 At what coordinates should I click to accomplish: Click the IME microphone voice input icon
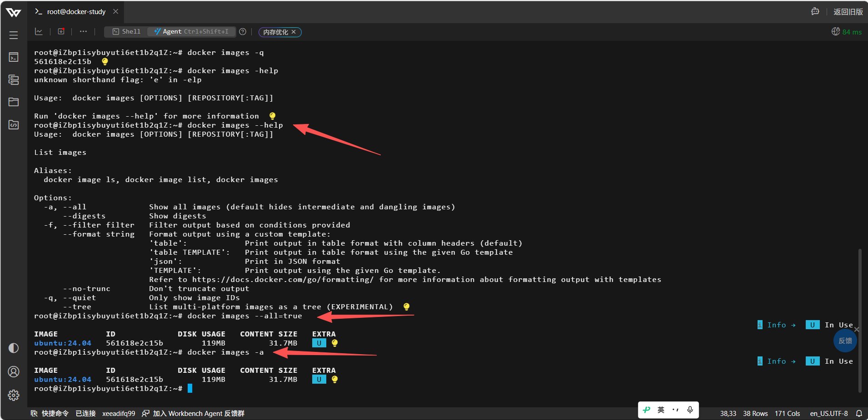pyautogui.click(x=690, y=410)
